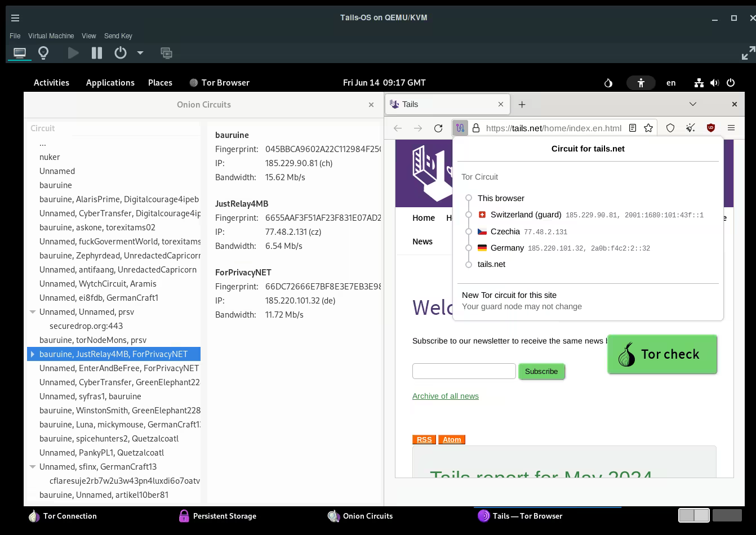Click the New Identity broom icon
Screen dimensions: 756x535
click(x=691, y=128)
